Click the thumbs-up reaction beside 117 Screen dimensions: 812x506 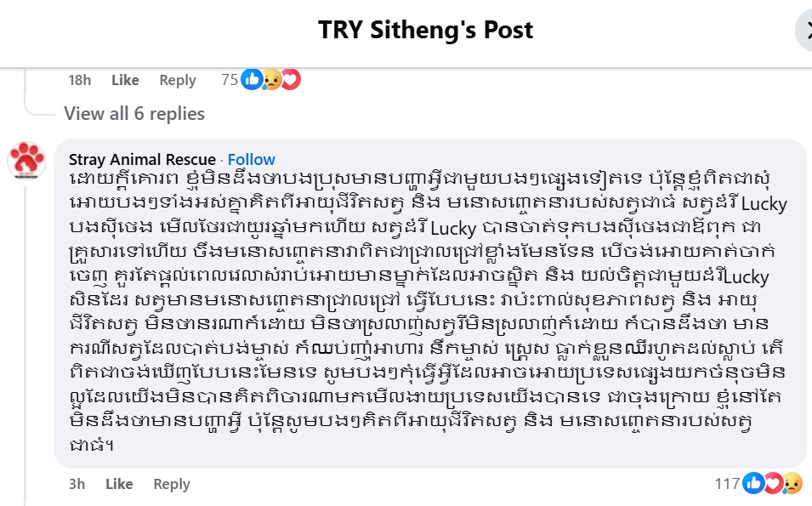point(753,483)
